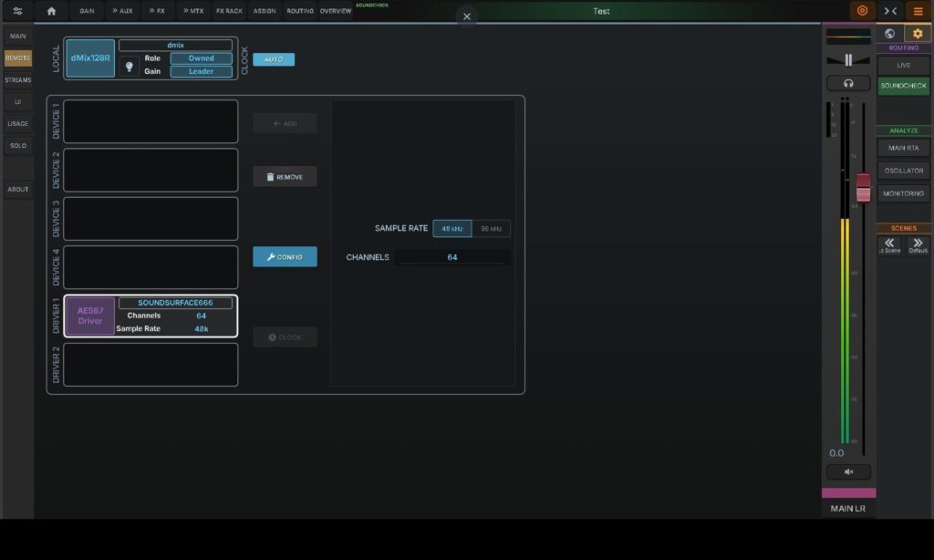
Task: Click the orange target icon in top bar
Action: 862,11
